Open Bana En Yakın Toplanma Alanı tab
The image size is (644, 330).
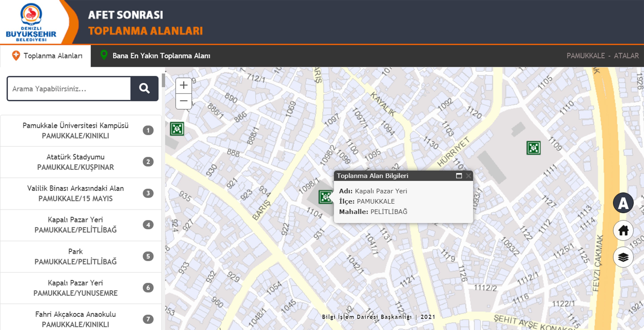tap(155, 56)
